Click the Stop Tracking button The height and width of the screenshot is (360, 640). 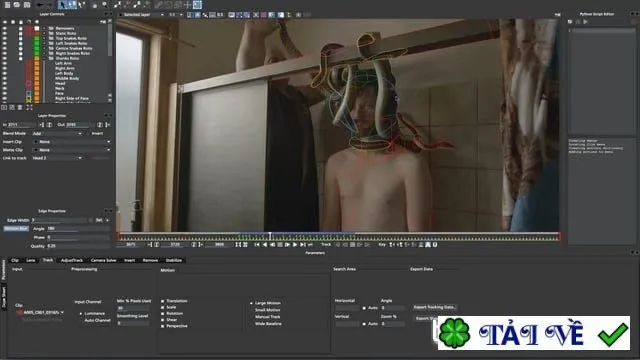point(352,244)
